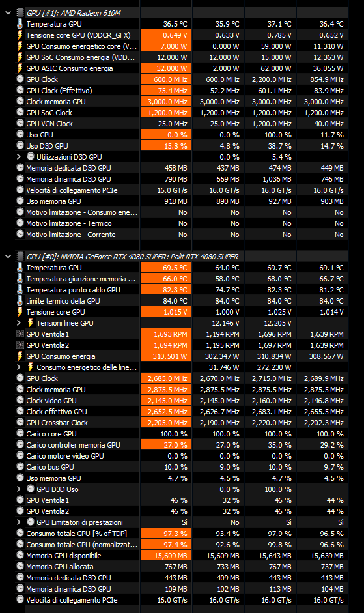Image resolution: width=364 pixels, height=613 pixels.
Task: Click icon beside Uso D3D GPU
Action: (20, 145)
